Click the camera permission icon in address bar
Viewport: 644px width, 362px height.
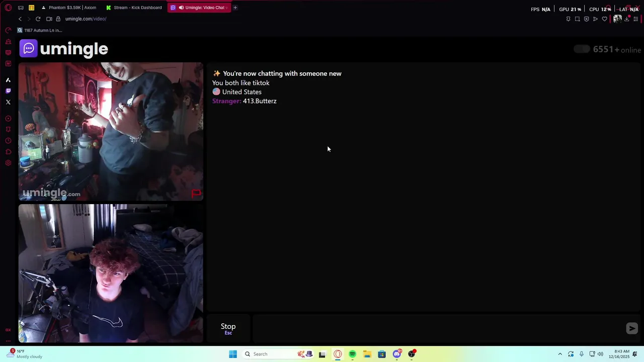pos(49,19)
